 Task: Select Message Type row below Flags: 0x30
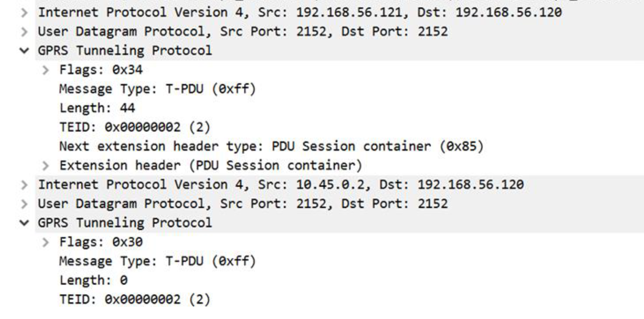pyautogui.click(x=157, y=261)
